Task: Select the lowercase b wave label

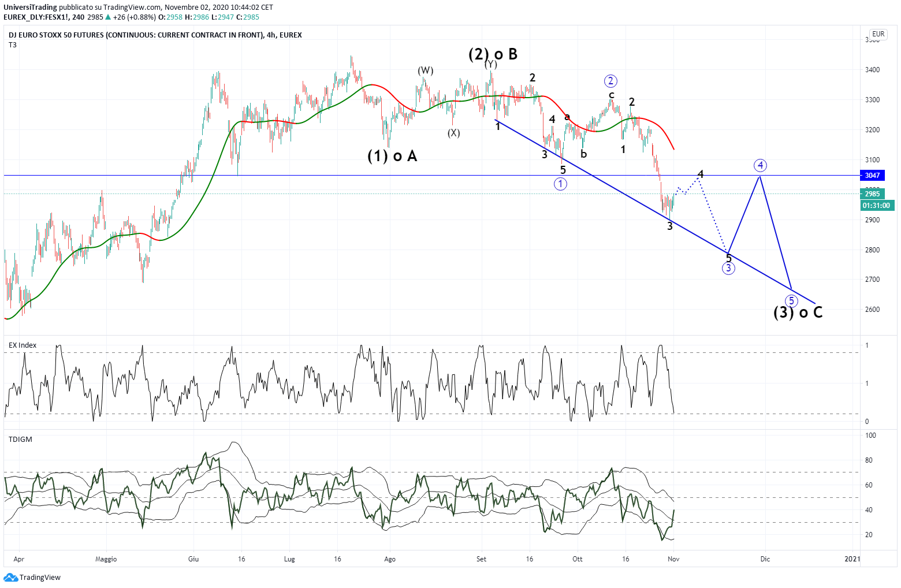Action: [x=583, y=154]
